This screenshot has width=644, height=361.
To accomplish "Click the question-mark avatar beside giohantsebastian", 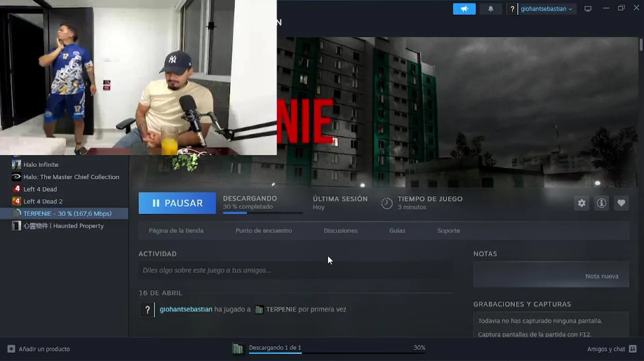I will point(512,9).
